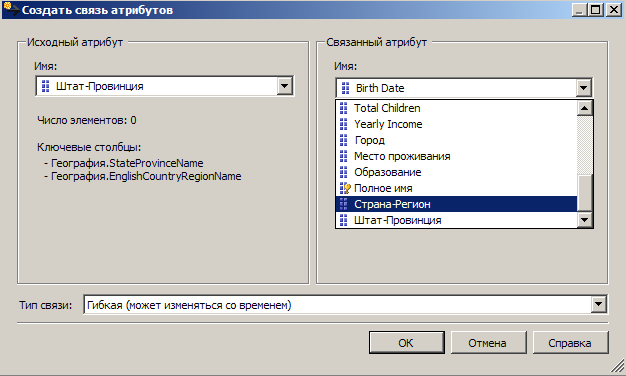The width and height of the screenshot is (626, 376).
Task: Select Страна-Регион in the attribute list
Action: (x=456, y=204)
